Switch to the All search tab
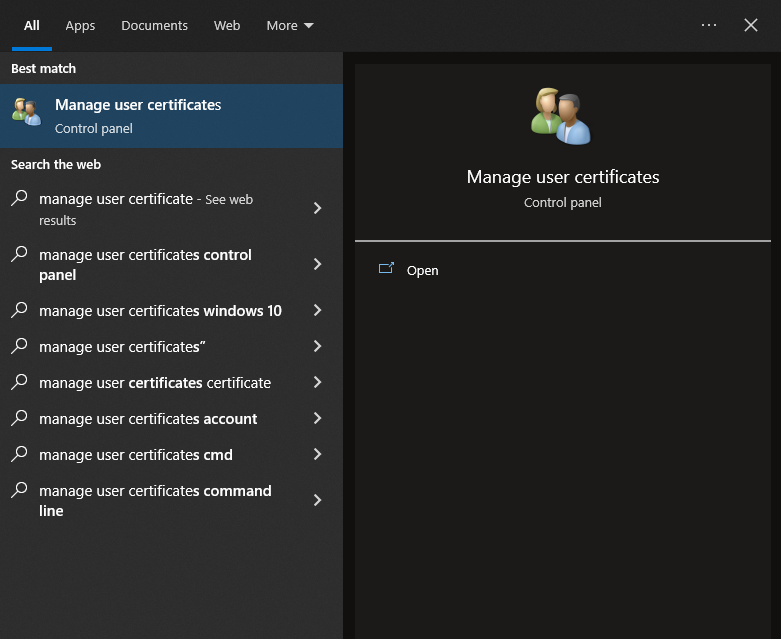This screenshot has width=781, height=639. tap(31, 25)
